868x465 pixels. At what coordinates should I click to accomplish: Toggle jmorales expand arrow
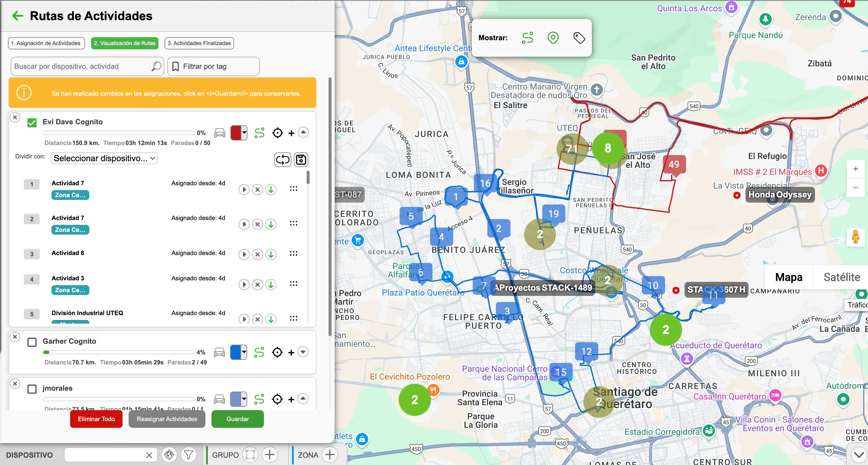[303, 399]
